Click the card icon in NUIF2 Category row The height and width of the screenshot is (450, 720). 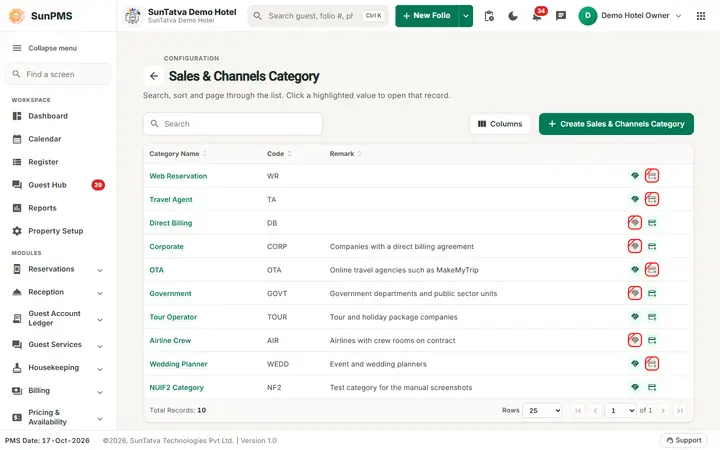point(652,387)
